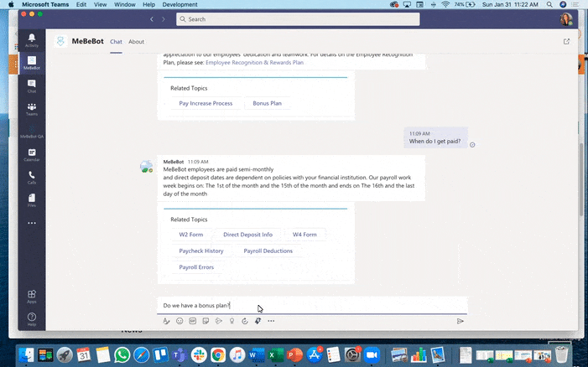Go forward with the navigation arrow
This screenshot has width=588, height=367.
(164, 19)
